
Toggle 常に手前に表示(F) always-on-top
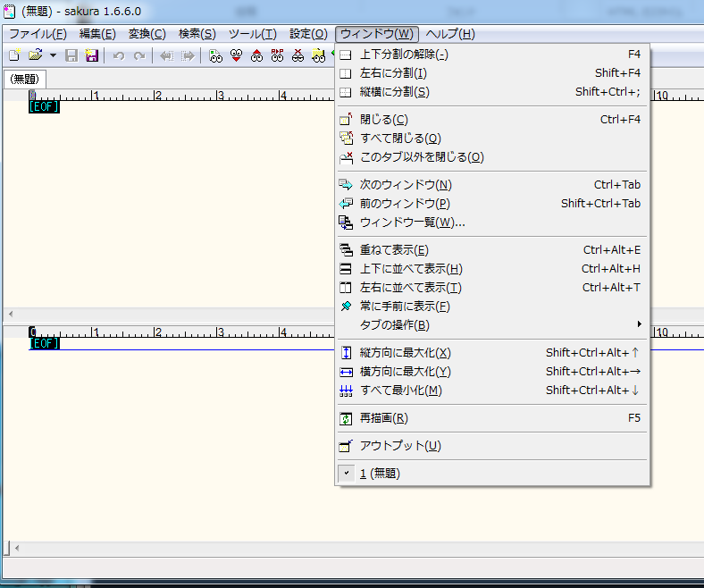click(x=491, y=307)
